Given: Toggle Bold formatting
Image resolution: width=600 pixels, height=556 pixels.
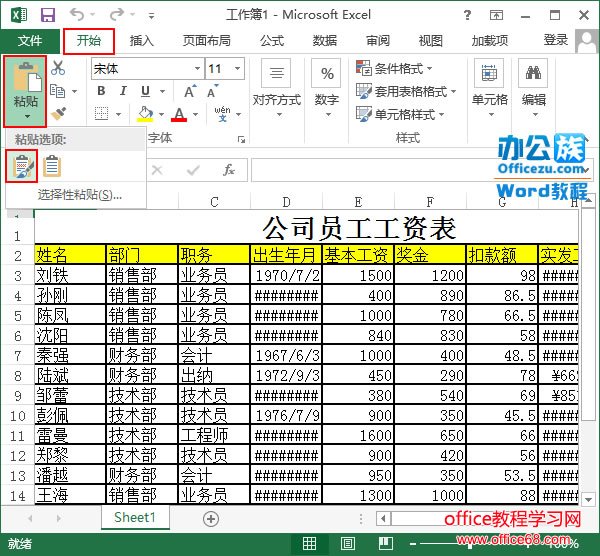Looking at the screenshot, I should click(x=101, y=91).
